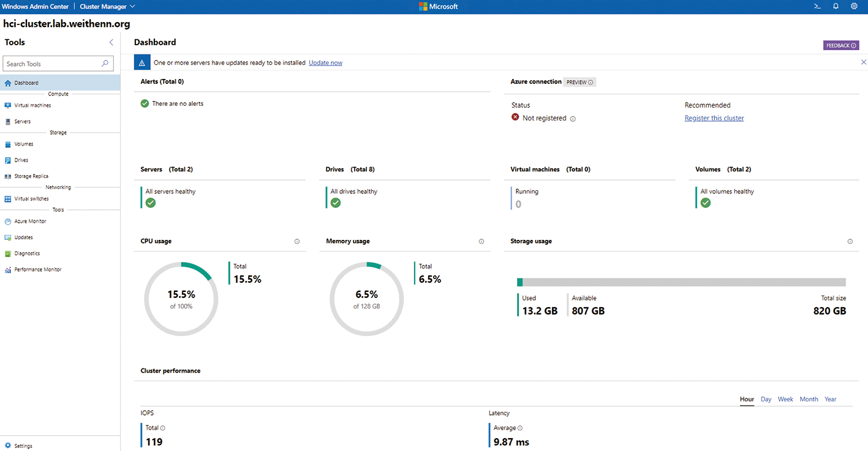Select the Day time range tab
The image size is (868, 451).
[766, 399]
